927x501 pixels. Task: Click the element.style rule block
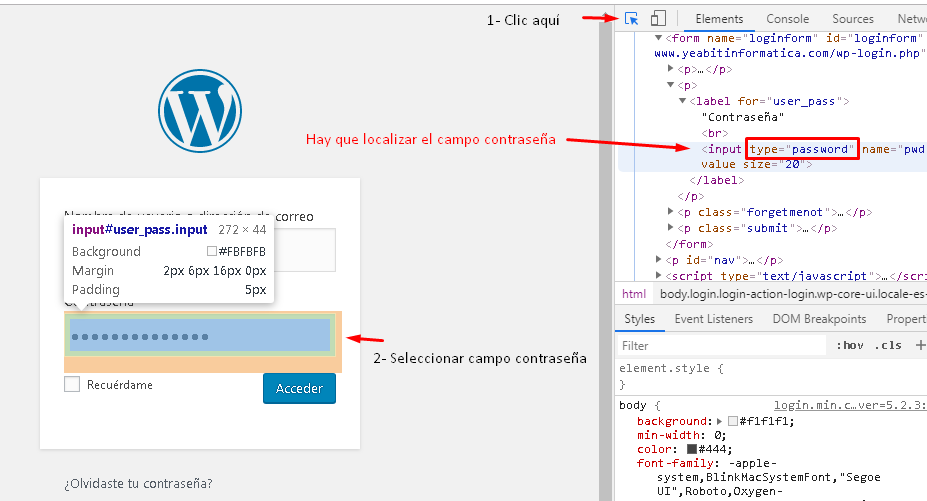671,376
